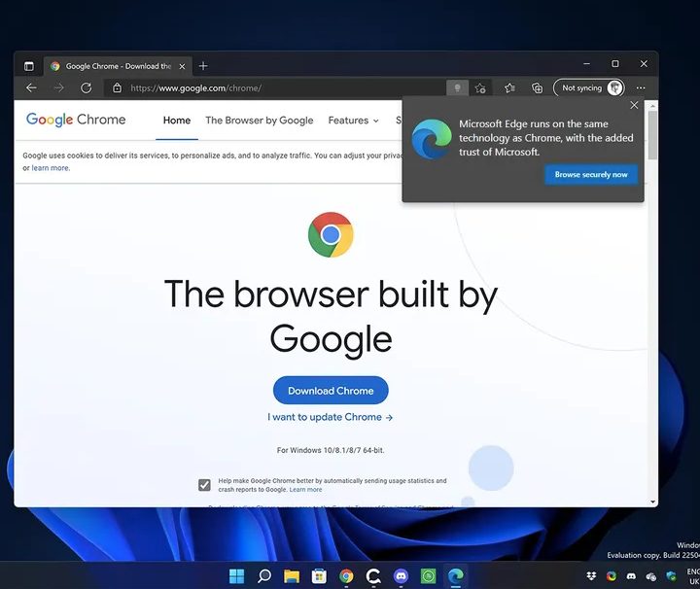Click the green app icon in the taskbar
The height and width of the screenshot is (589, 700).
(428, 576)
